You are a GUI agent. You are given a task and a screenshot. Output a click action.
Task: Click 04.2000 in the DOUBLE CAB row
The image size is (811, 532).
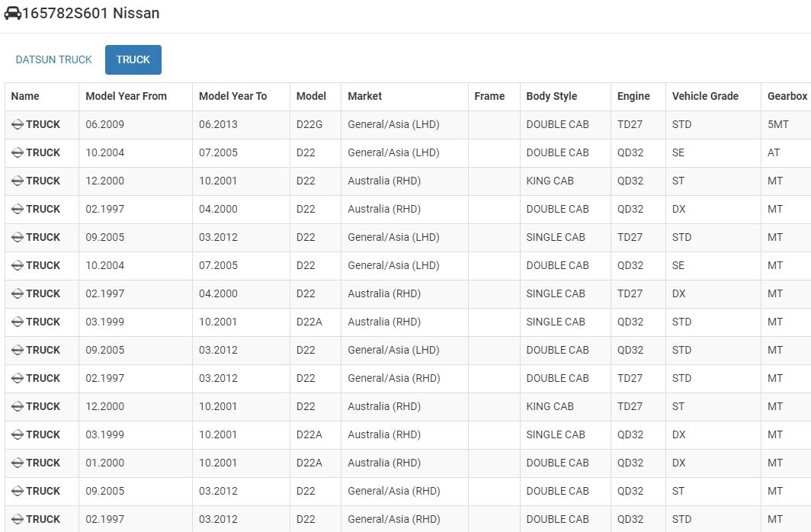pyautogui.click(x=218, y=209)
